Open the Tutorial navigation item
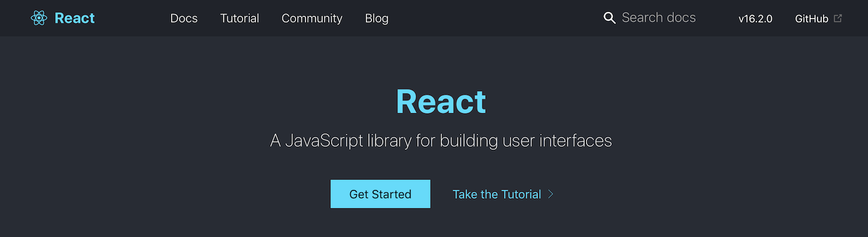This screenshot has height=237, width=868. coord(240,18)
